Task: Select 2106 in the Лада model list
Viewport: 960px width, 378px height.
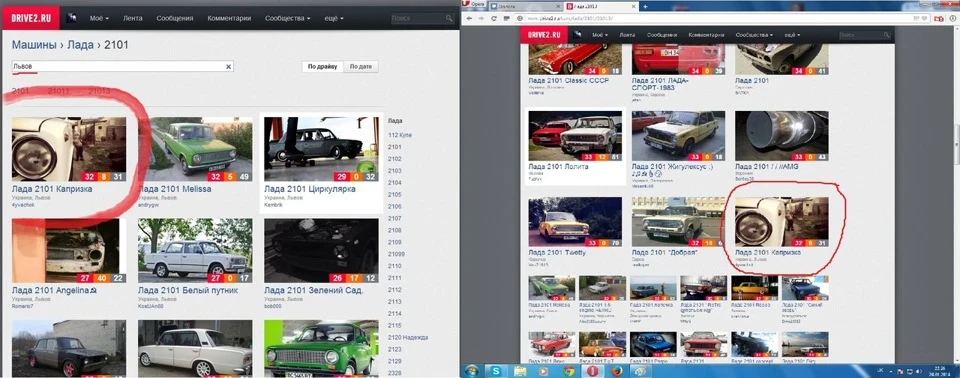Action: tap(395, 206)
